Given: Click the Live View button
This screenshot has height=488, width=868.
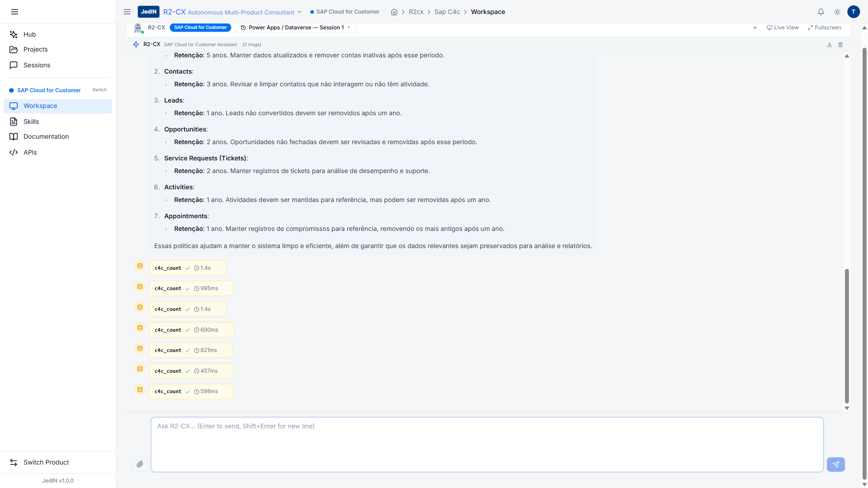Looking at the screenshot, I should (x=783, y=28).
